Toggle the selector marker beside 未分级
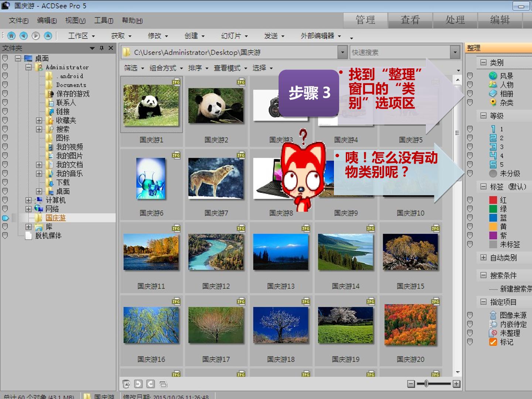Screen dimensions: 532x399 (x=470, y=173)
